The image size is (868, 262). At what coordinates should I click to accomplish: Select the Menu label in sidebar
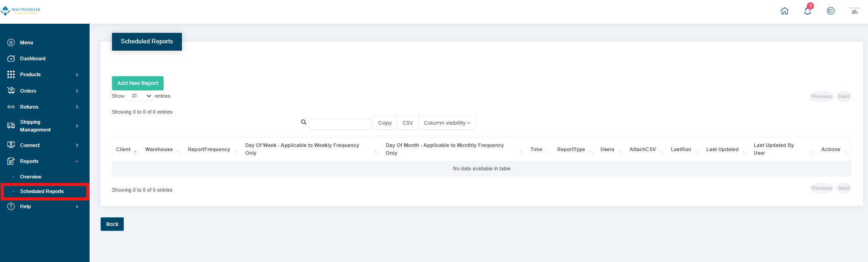point(27,42)
